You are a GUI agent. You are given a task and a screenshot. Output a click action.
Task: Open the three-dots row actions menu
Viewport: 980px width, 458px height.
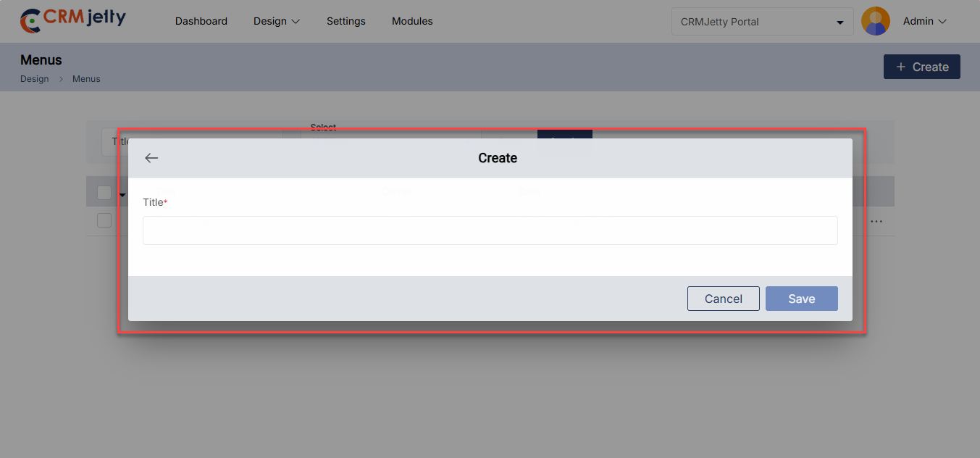click(876, 221)
